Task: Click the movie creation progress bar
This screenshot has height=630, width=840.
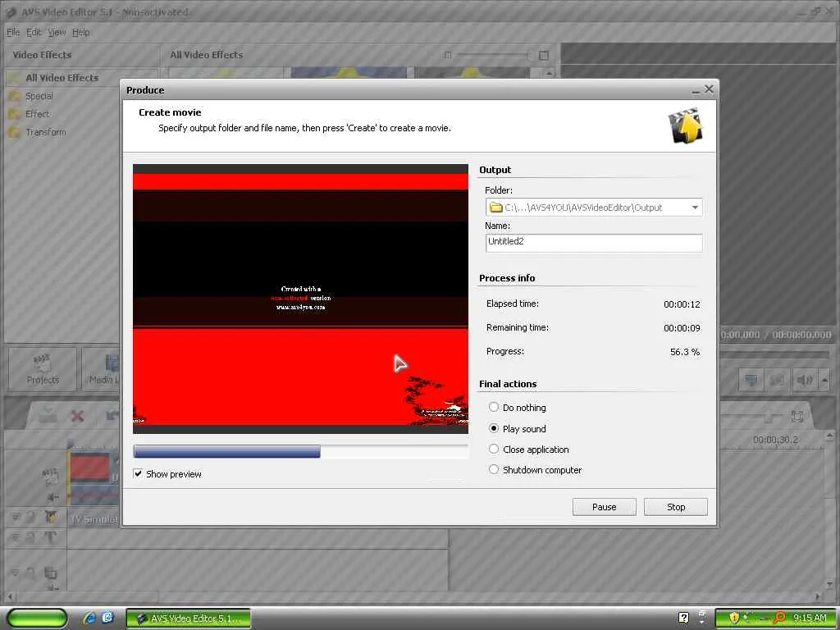Action: click(300, 452)
